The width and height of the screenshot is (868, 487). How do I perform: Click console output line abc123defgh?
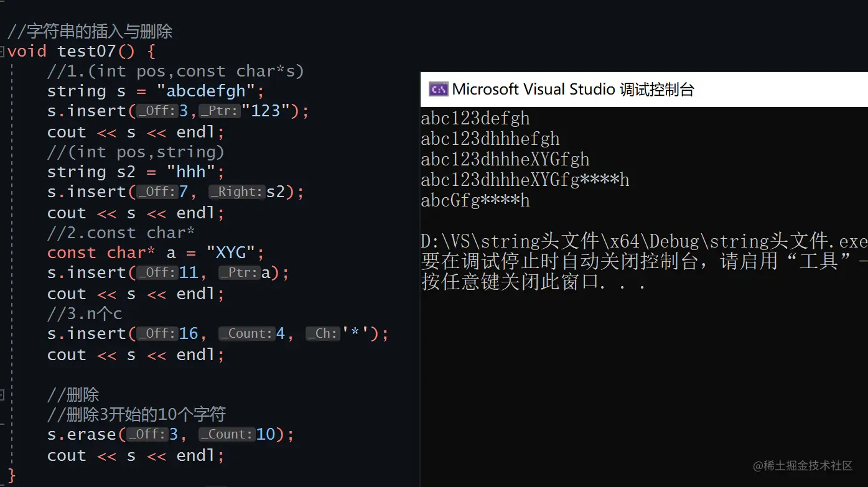tap(475, 118)
